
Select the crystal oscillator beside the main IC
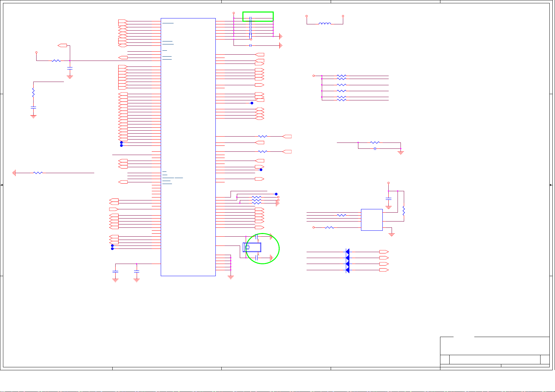tap(252, 247)
